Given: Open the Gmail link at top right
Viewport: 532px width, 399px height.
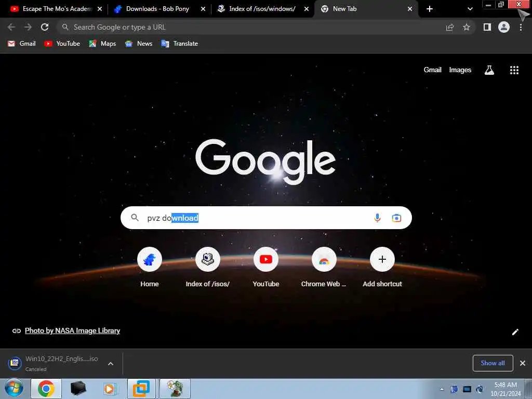Looking at the screenshot, I should tap(432, 70).
